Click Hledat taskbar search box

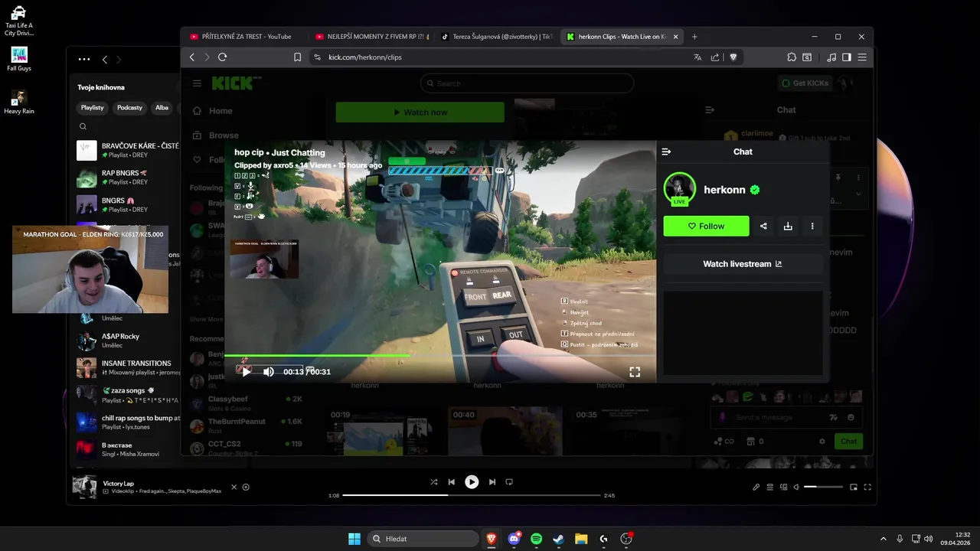[423, 539]
